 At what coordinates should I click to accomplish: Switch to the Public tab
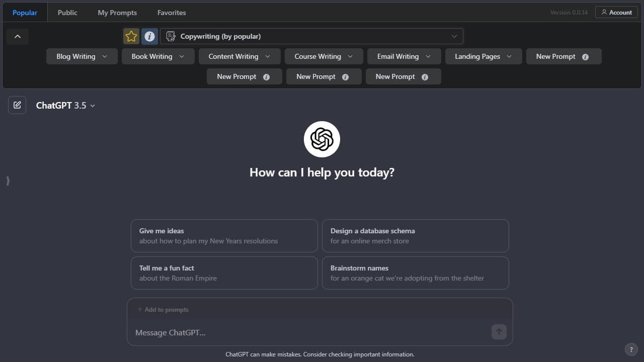coord(67,13)
